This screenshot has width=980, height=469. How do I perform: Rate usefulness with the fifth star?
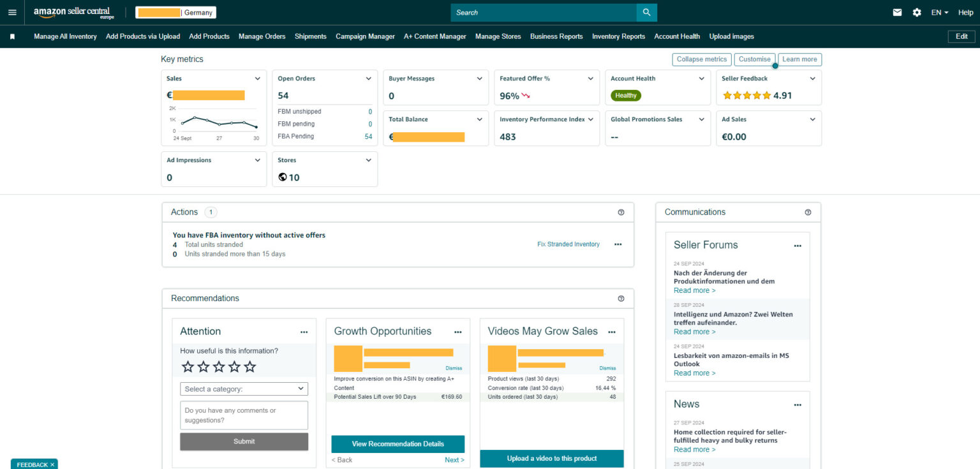click(x=250, y=367)
